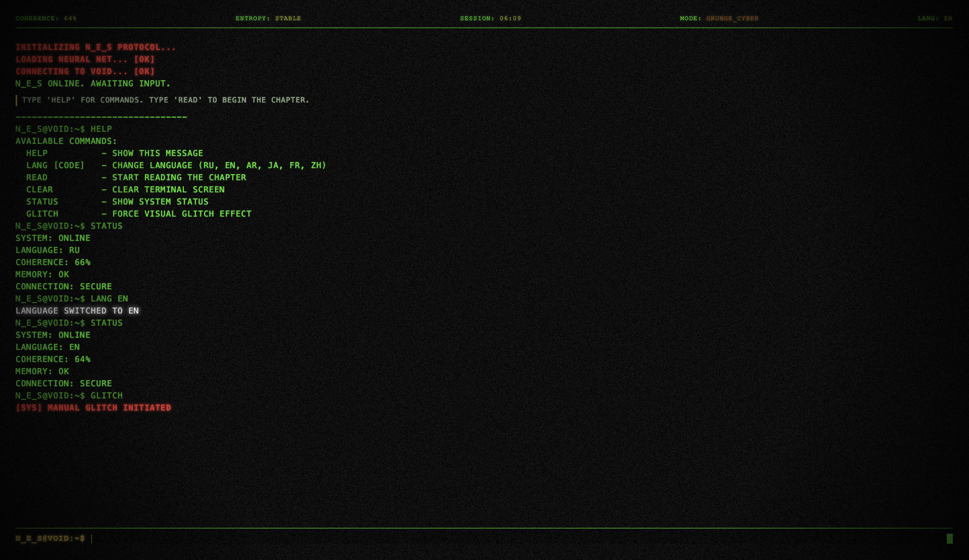The width and height of the screenshot is (969, 560).
Task: Click the LANG: EN indicator at top right
Action: click(x=935, y=18)
